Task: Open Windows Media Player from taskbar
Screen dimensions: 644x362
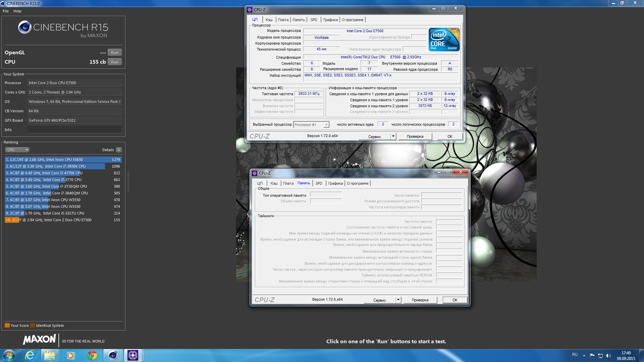Action: pyautogui.click(x=70, y=355)
